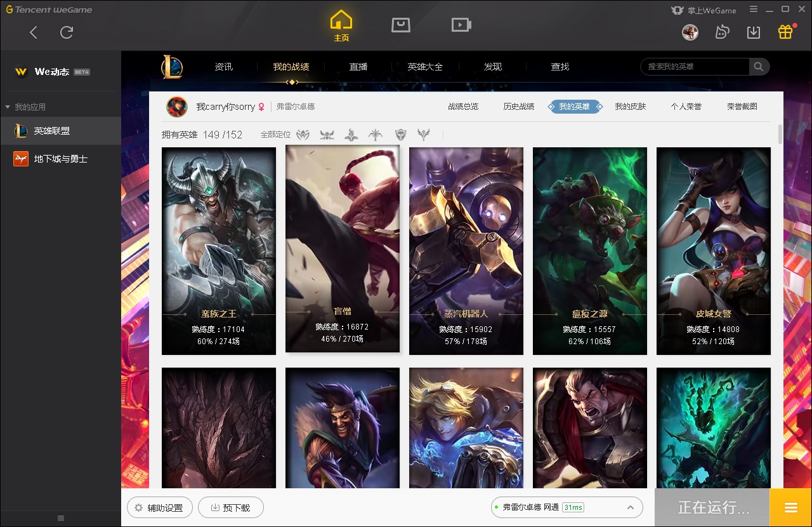Open the blonde Ezreal hero card in second row
The width and height of the screenshot is (812, 527).
point(466,428)
